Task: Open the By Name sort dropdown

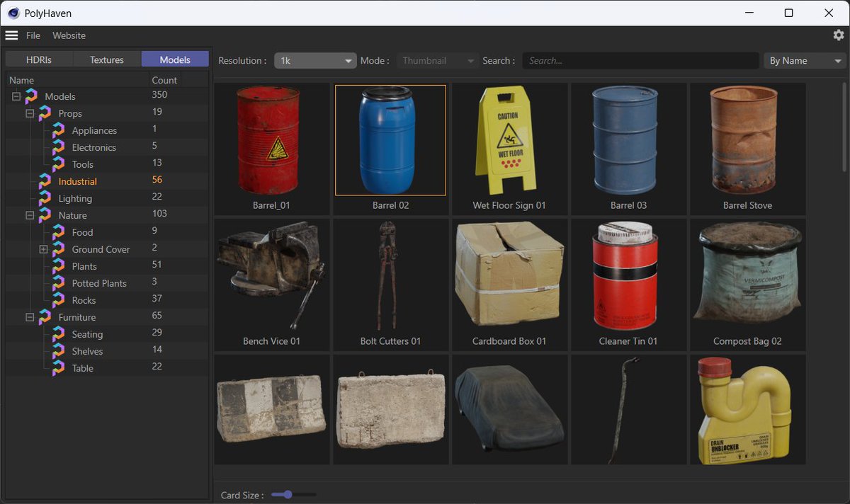Action: coord(805,61)
